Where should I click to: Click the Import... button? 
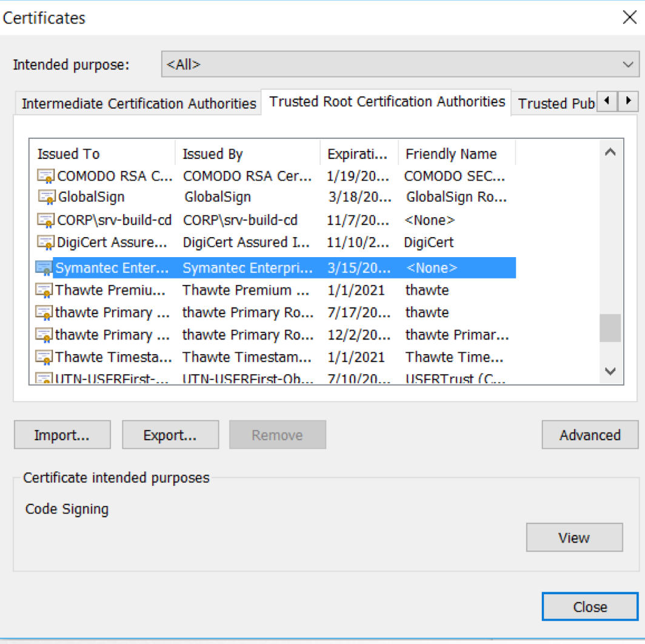pyautogui.click(x=62, y=435)
